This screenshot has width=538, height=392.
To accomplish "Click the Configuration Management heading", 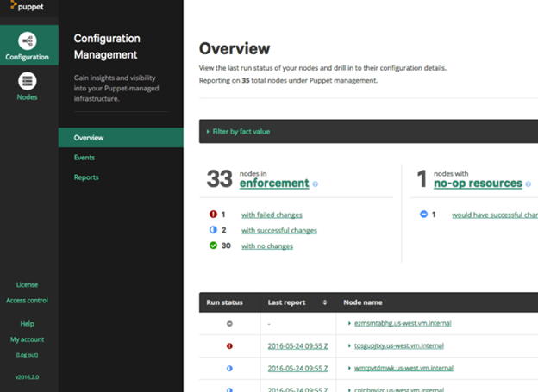I will [107, 47].
